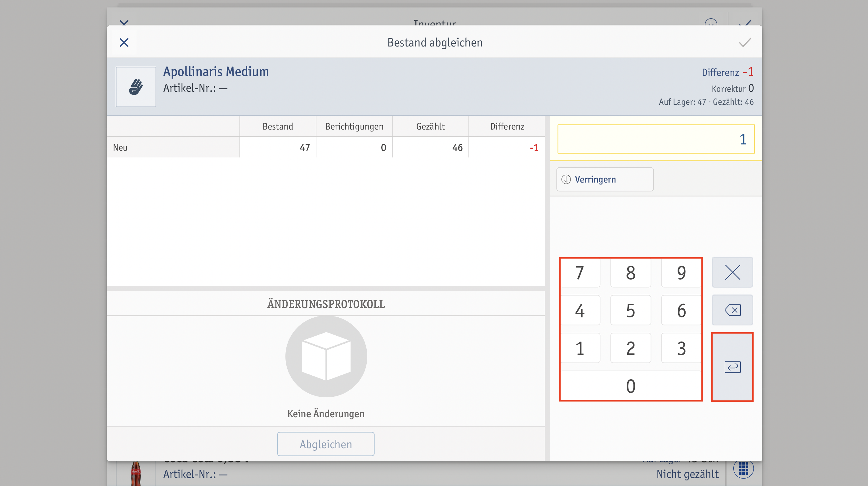Click the Keine Änderungen label
Screen dimensions: 868x486
(x=326, y=414)
